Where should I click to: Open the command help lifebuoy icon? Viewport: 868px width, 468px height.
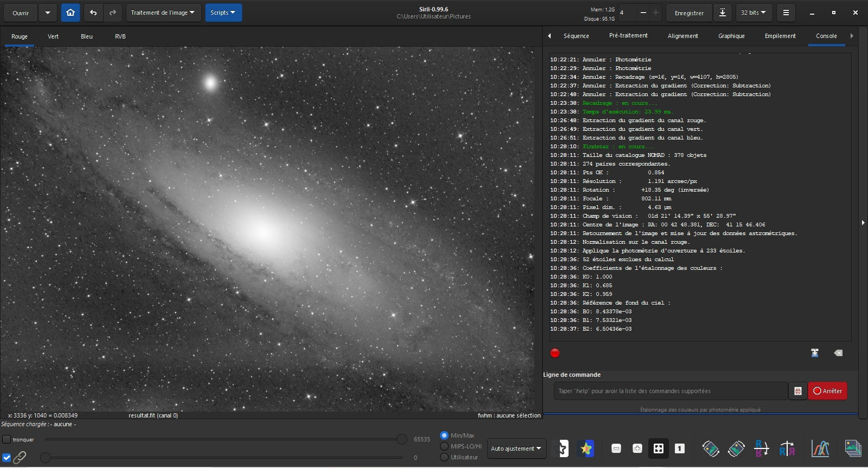pyautogui.click(x=797, y=391)
